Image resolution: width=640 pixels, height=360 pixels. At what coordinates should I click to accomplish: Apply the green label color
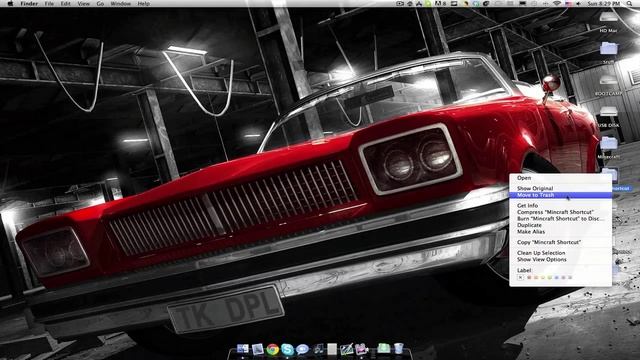point(549,278)
